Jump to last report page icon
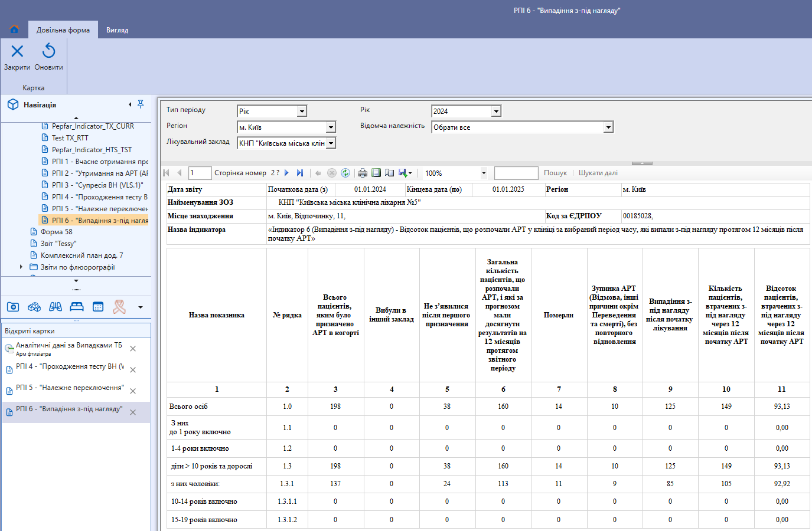Image resolution: width=812 pixels, height=531 pixels. [x=299, y=173]
